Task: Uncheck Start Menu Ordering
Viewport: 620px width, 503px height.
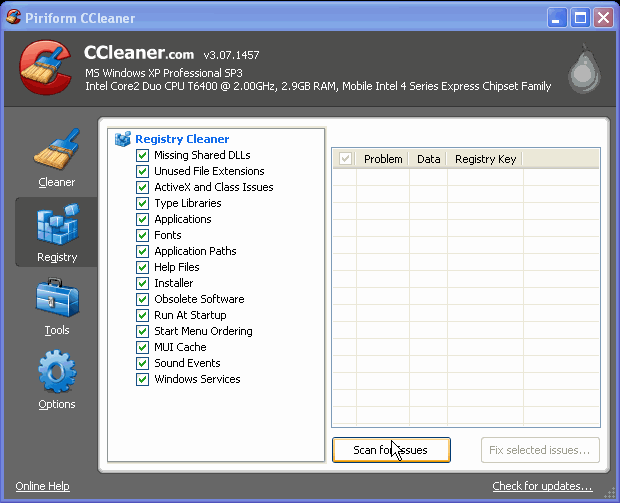Action: coord(142,331)
